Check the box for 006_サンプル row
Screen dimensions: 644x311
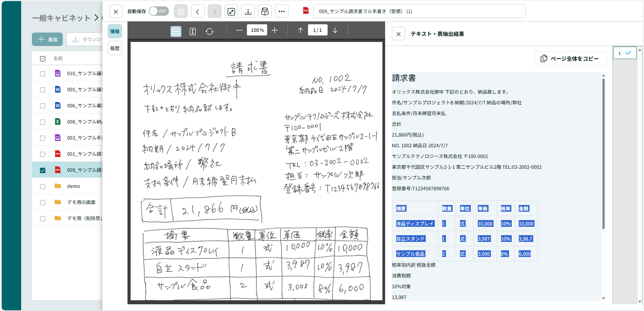tap(43, 106)
